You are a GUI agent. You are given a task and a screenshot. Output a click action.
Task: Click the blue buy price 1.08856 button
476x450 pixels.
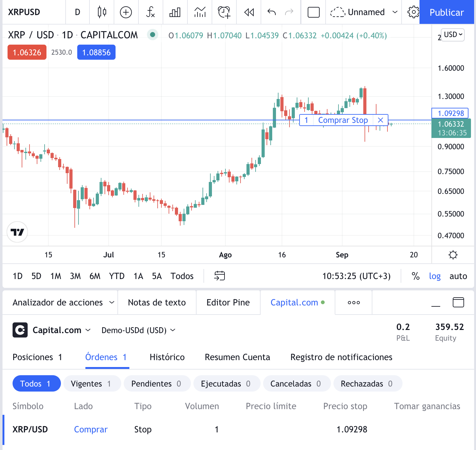(x=96, y=52)
